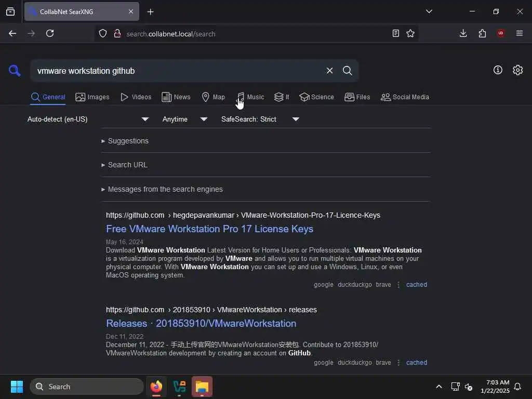The image size is (532, 399).
Task: Click the SearXNG magnifier logo
Action: coord(15,71)
